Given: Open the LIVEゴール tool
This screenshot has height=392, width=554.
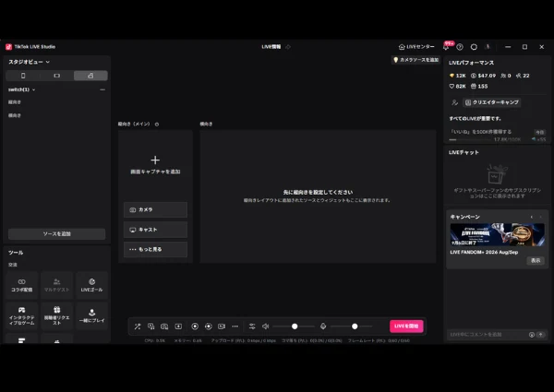Looking at the screenshot, I should point(91,285).
